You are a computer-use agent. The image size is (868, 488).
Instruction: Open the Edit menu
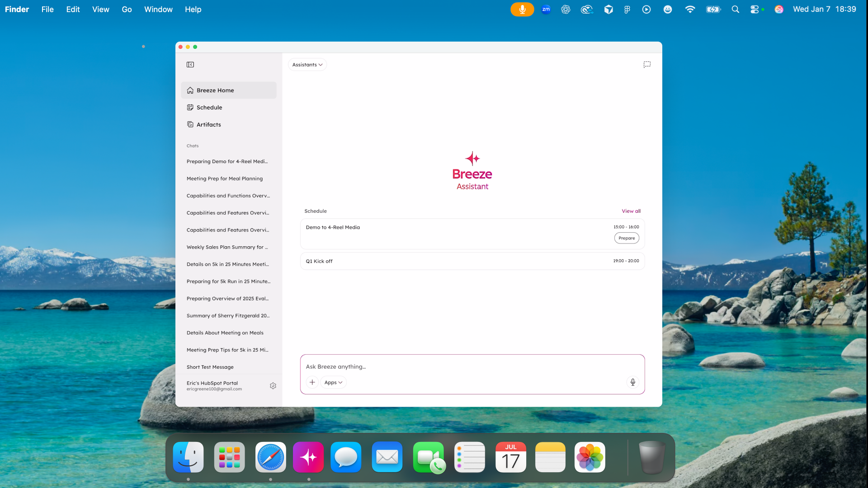coord(73,9)
